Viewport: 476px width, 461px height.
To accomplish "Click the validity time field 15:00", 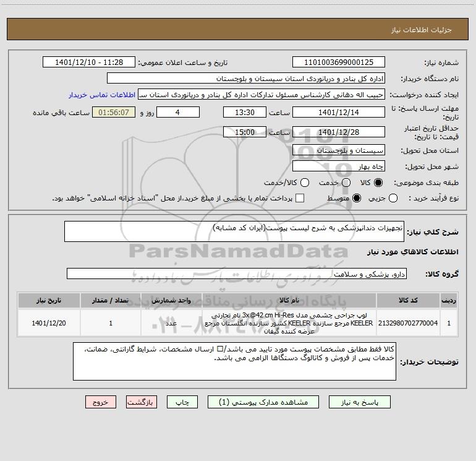I will [x=245, y=132].
